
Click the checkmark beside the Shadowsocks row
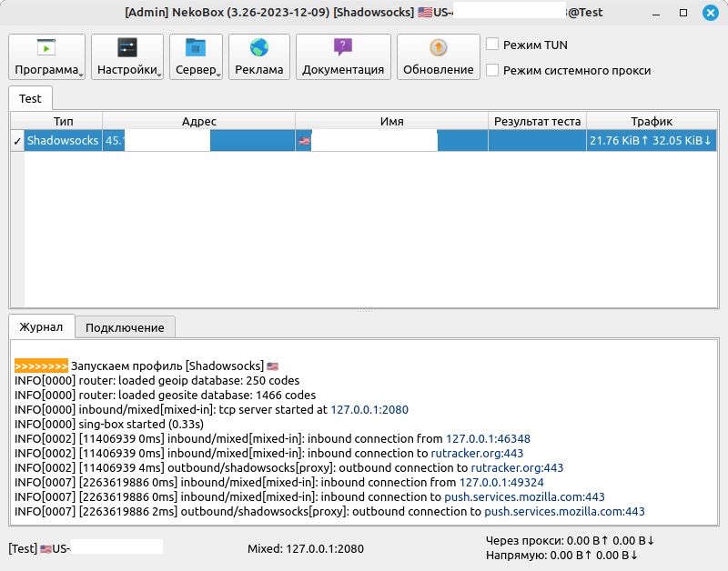coord(17,141)
